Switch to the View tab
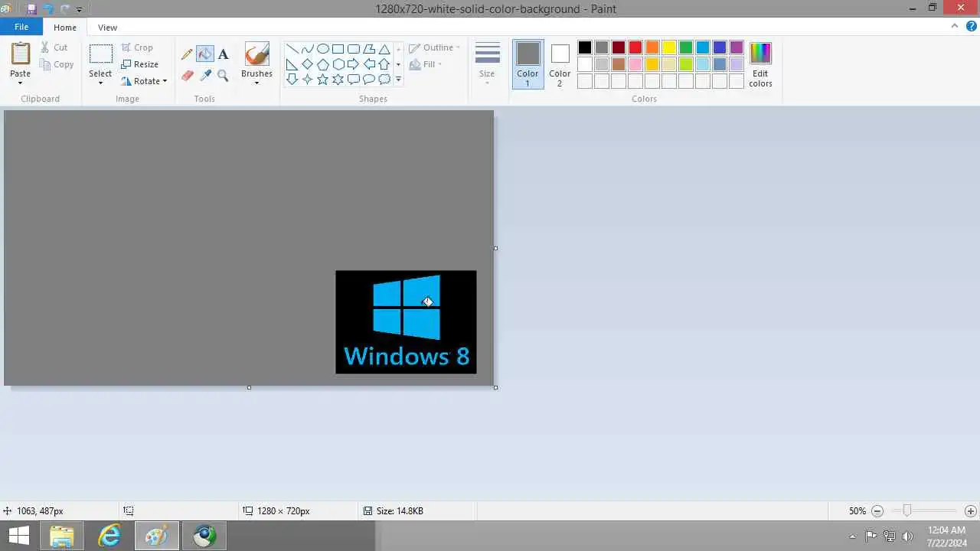Screen dimensions: 980x551 107,27
